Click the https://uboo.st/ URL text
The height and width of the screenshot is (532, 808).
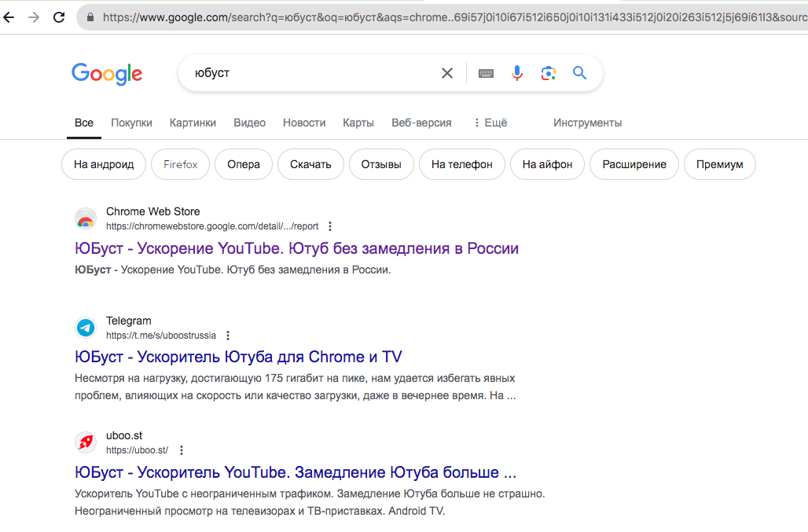[x=137, y=450]
